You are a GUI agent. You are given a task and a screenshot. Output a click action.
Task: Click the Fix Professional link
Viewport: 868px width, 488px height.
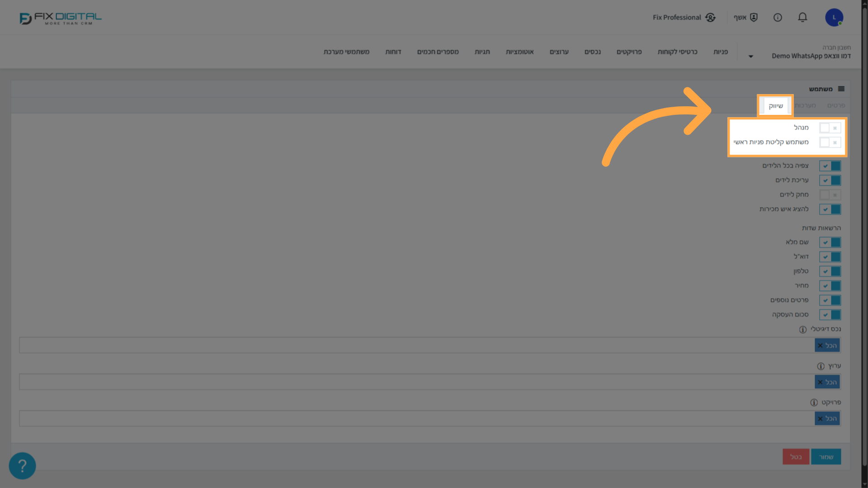[x=677, y=17]
